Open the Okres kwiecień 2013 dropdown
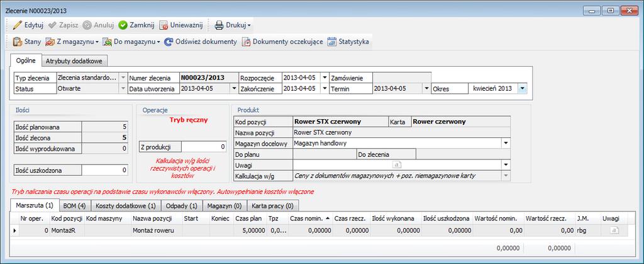Screen dimensions: 644x264 click(x=523, y=88)
